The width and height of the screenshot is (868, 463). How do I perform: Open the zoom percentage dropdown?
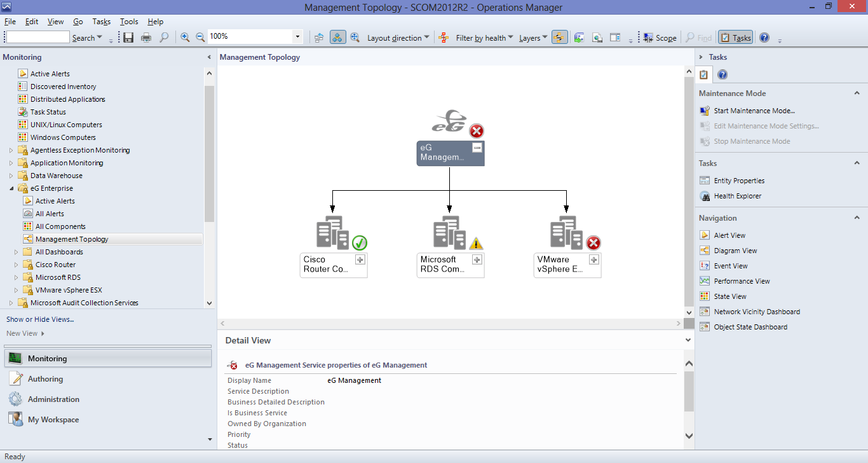click(x=299, y=37)
